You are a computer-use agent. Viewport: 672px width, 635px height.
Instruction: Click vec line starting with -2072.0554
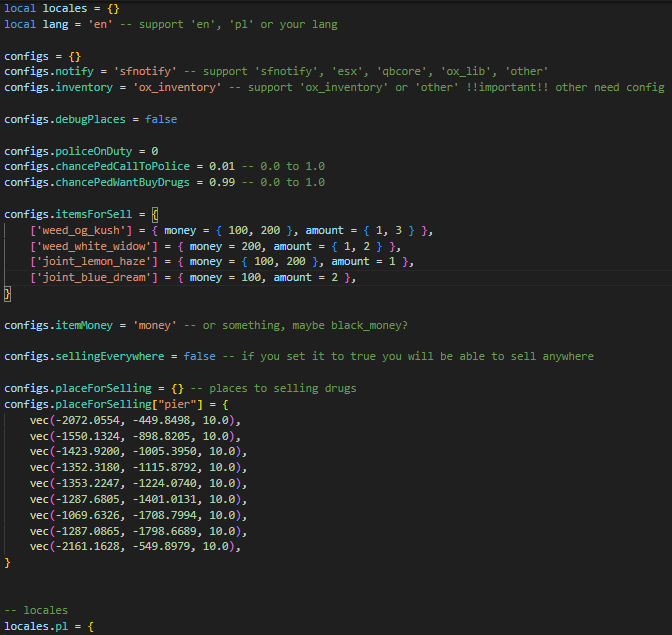135,421
